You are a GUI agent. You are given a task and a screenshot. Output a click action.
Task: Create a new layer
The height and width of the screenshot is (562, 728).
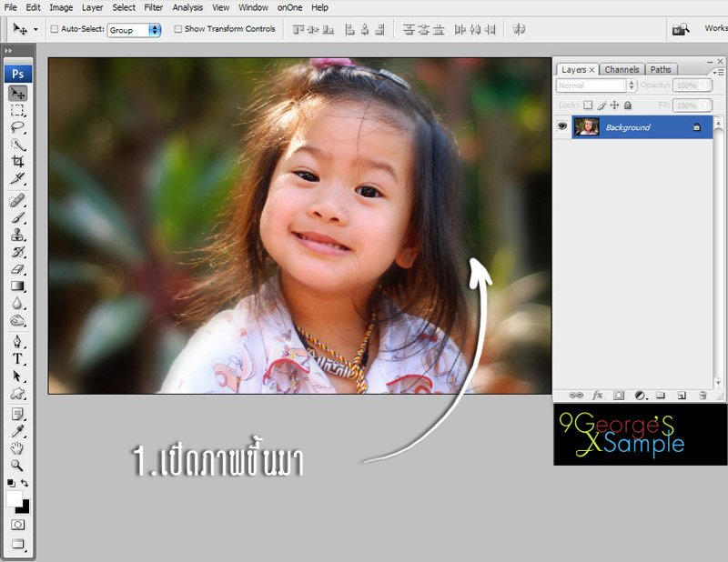682,396
